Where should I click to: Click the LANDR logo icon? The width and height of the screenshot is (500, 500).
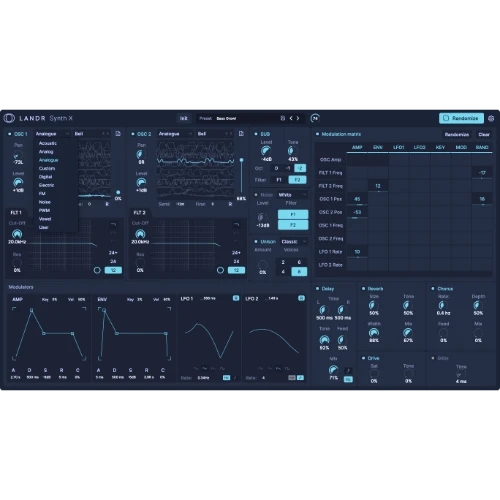coord(9,118)
